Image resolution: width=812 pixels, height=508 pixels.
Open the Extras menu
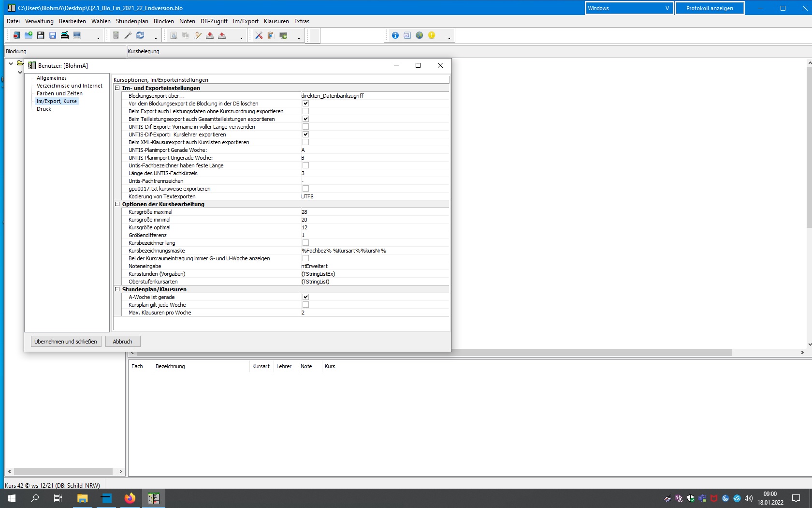click(302, 21)
